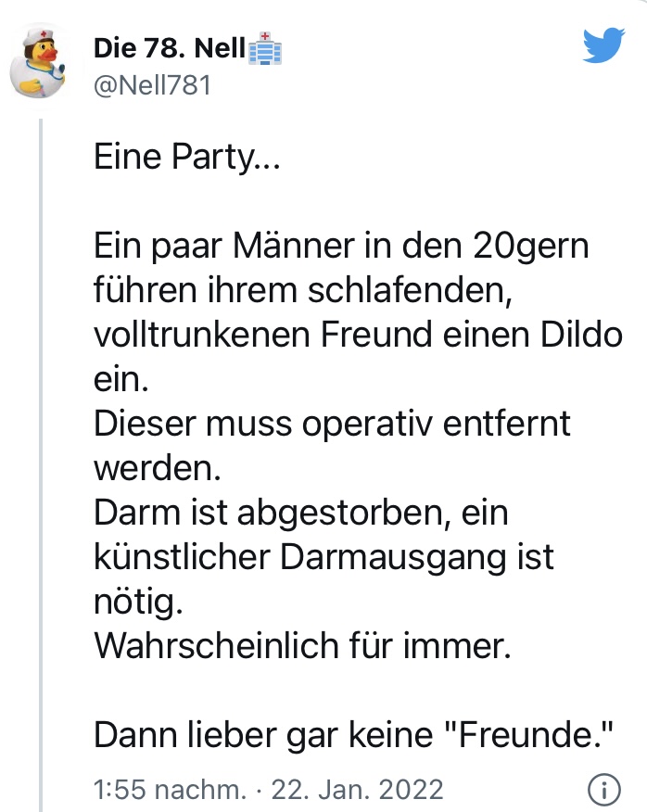Click the line "Ein paar Männer in den 20gern"
This screenshot has height=812, width=647.
(x=341, y=247)
